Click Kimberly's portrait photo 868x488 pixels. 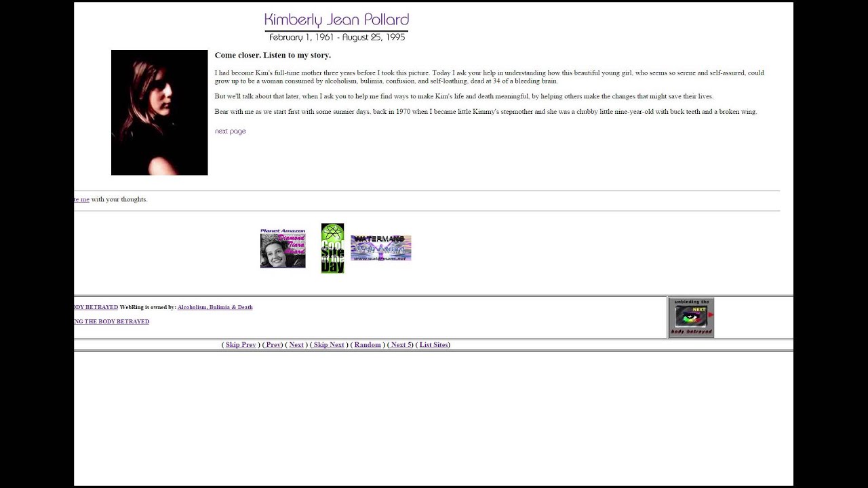pos(159,113)
